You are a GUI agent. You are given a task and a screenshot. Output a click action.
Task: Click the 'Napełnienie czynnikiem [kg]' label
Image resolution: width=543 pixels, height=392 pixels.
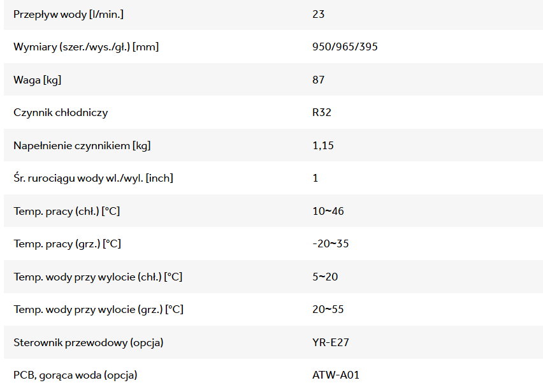82,145
